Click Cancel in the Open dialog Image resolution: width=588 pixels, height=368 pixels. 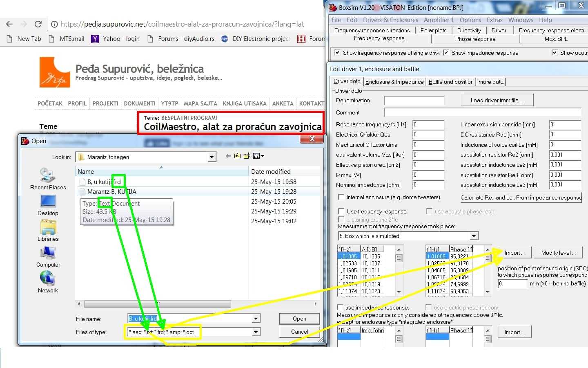point(299,332)
